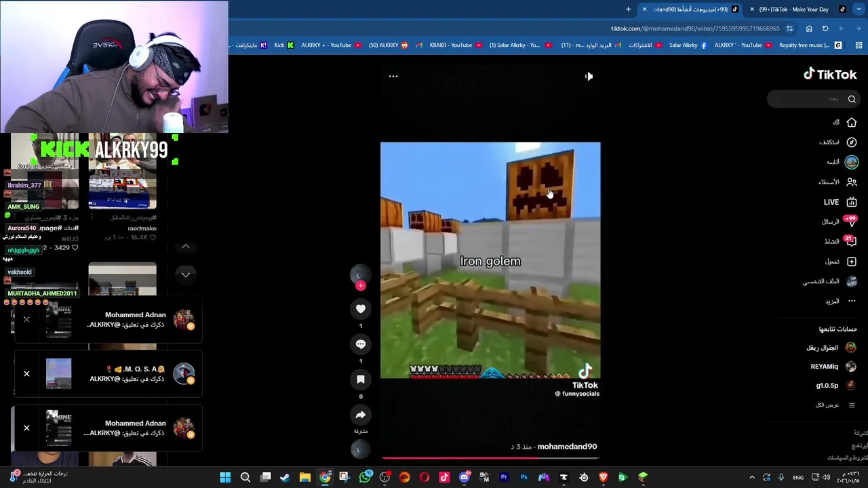868x488 pixels.
Task: Click the Upload plus icon
Action: click(852, 262)
